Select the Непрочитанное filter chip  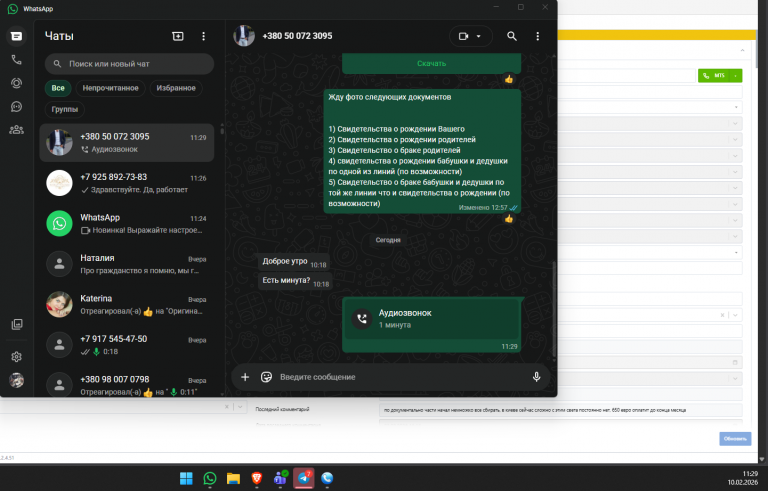point(110,88)
